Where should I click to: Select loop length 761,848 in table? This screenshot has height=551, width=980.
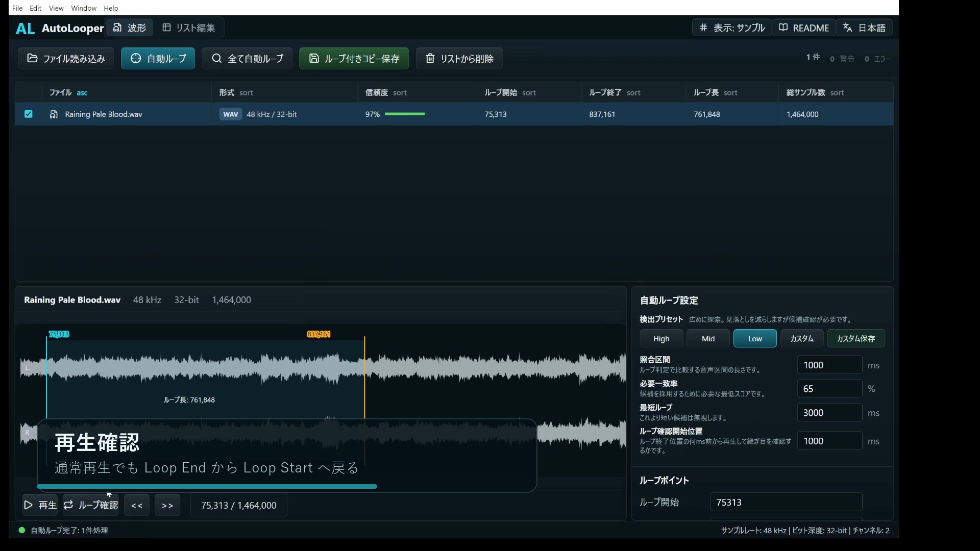707,114
